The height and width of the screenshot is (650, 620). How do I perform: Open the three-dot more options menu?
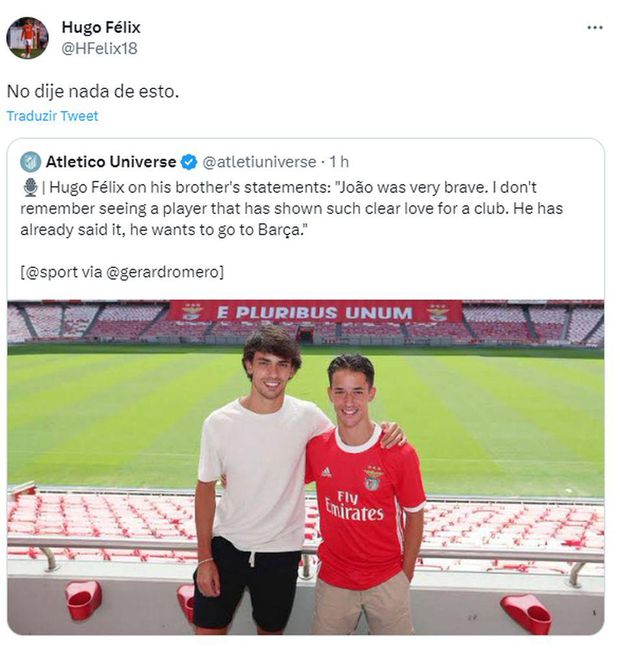[595, 28]
